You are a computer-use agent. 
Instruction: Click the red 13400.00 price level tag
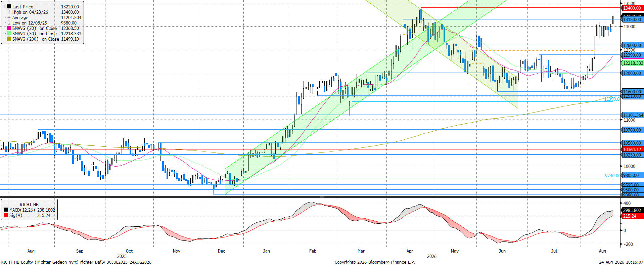[632, 8]
